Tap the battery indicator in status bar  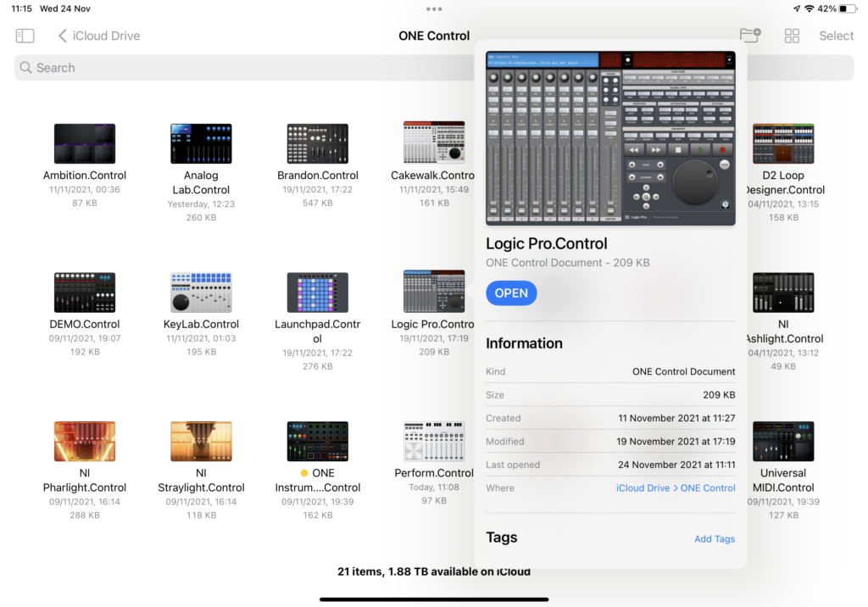tap(848, 8)
